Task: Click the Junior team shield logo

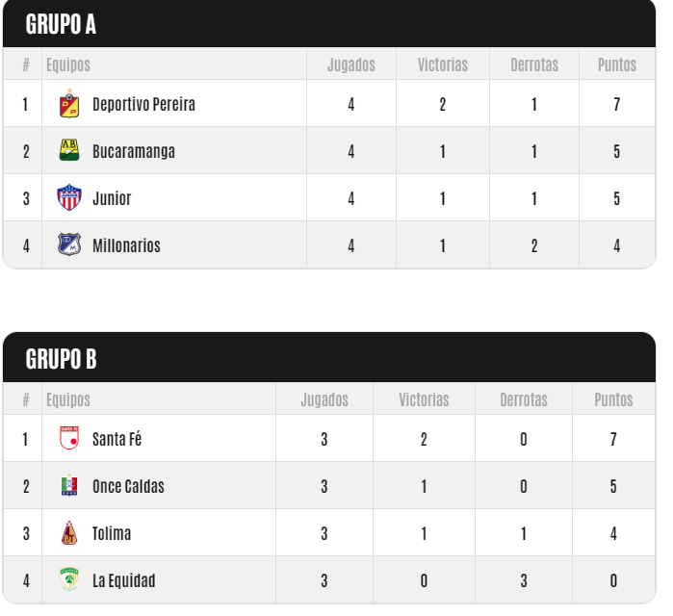Action: click(x=69, y=197)
